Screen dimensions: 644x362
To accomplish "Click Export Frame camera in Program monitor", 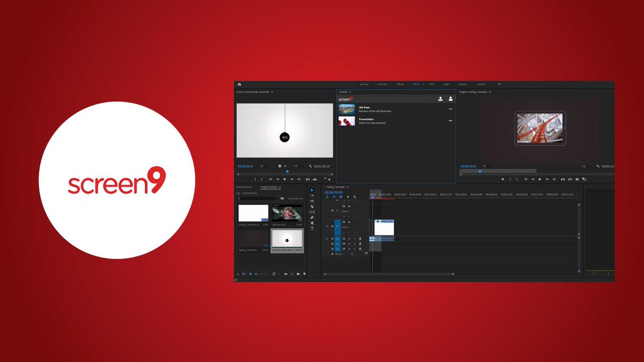I will (577, 179).
